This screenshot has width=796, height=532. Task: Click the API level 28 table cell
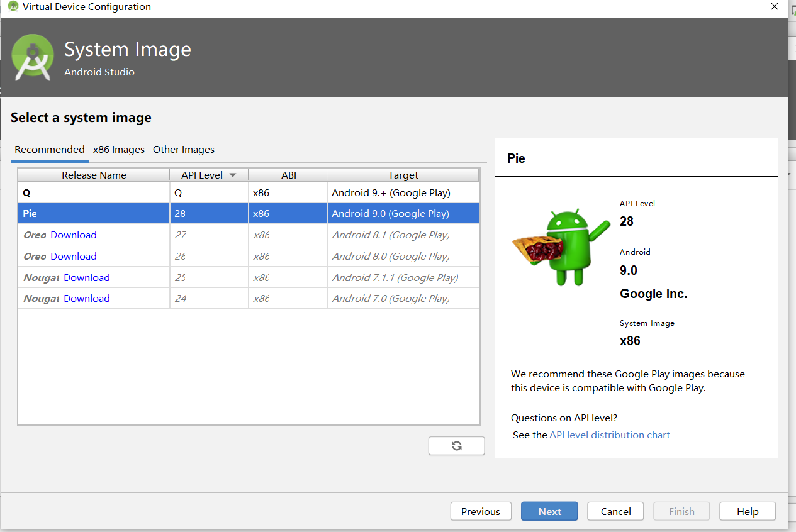pos(209,214)
